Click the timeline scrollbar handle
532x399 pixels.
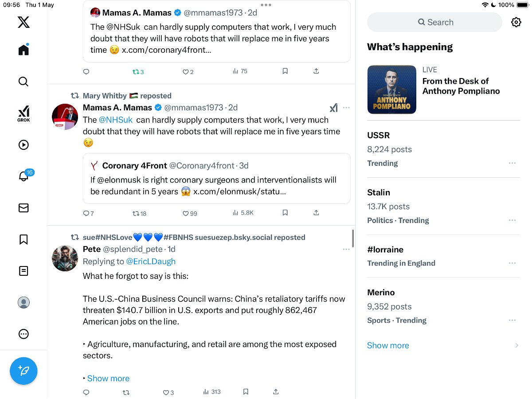coord(353,239)
